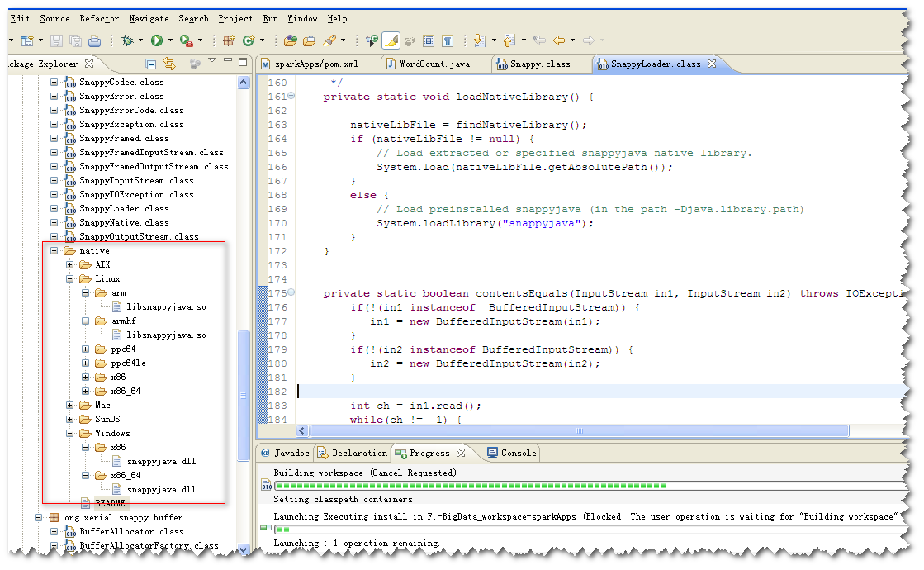Viewport: 924px width, 570px height.
Task: Click the Back navigation arrow icon
Action: pyautogui.click(x=560, y=40)
